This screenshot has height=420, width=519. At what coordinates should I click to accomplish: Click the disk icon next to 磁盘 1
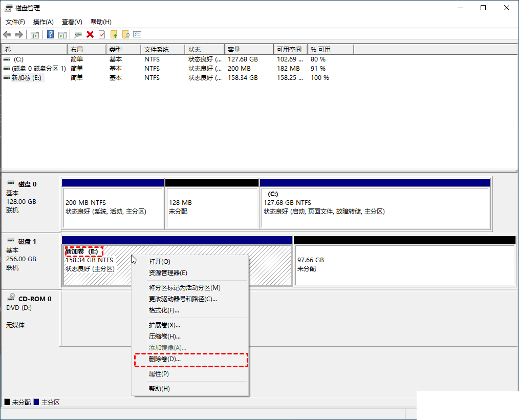click(x=11, y=240)
